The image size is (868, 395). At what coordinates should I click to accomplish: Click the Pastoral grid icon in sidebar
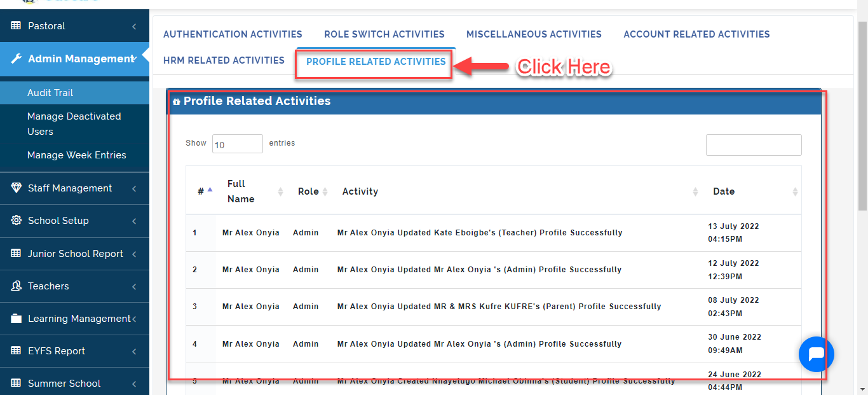pos(16,26)
